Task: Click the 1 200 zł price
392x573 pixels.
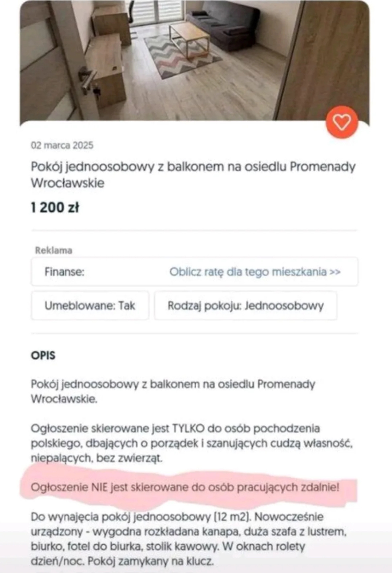Action: (x=55, y=208)
